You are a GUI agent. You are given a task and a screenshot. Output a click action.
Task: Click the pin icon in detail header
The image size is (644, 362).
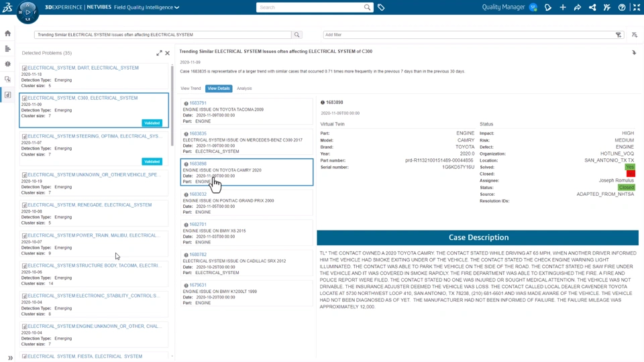(634, 52)
